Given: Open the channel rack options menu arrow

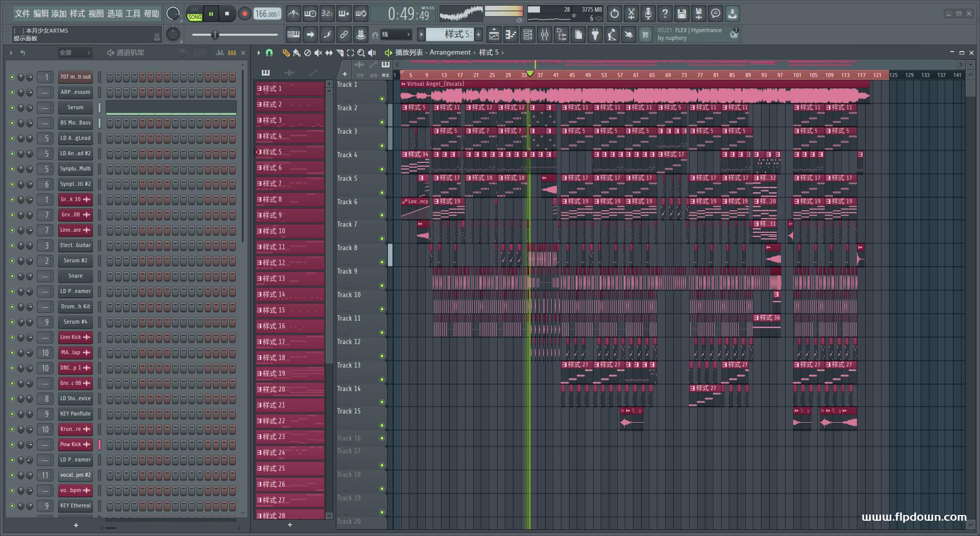Looking at the screenshot, I should coord(11,53).
